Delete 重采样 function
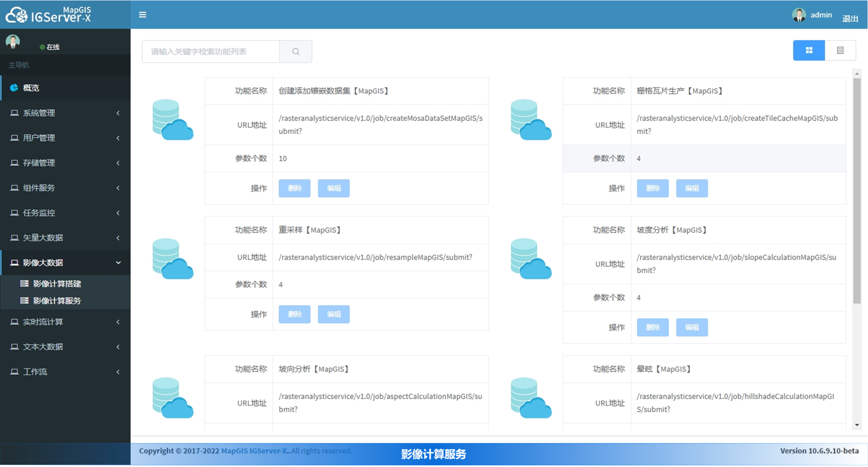The height and width of the screenshot is (467, 868). point(295,314)
